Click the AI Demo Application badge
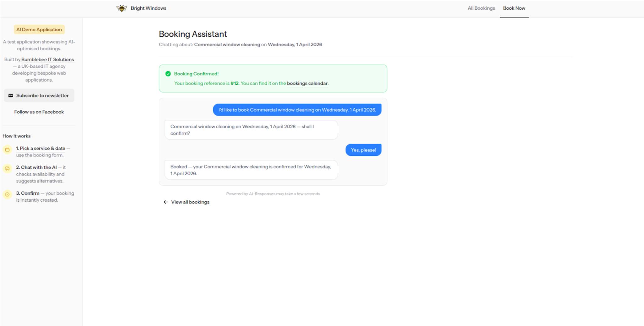The height and width of the screenshot is (326, 644). (39, 29)
